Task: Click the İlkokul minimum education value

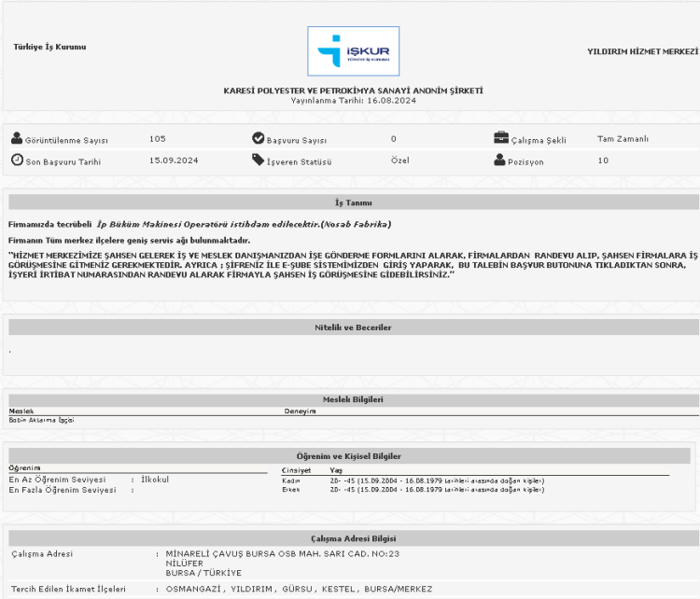Action: click(x=154, y=480)
